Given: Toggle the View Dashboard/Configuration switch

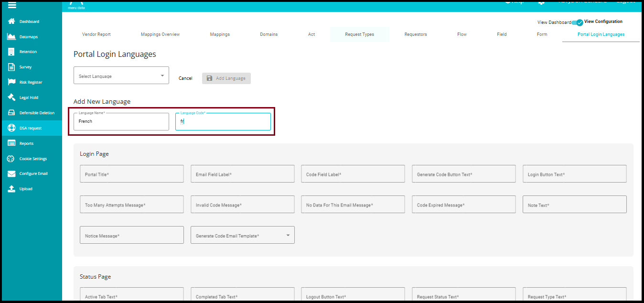Looking at the screenshot, I should tap(578, 22).
